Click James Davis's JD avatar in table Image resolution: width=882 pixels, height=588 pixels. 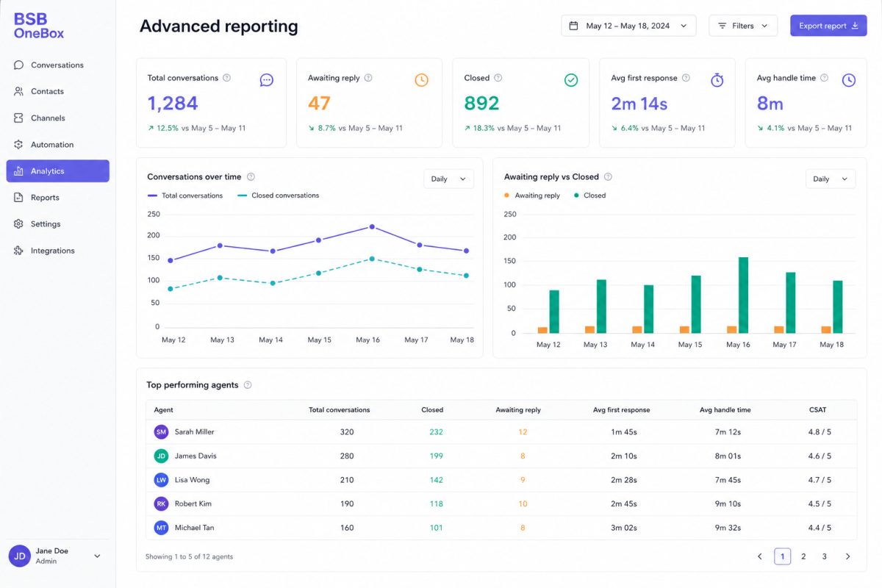click(x=161, y=456)
